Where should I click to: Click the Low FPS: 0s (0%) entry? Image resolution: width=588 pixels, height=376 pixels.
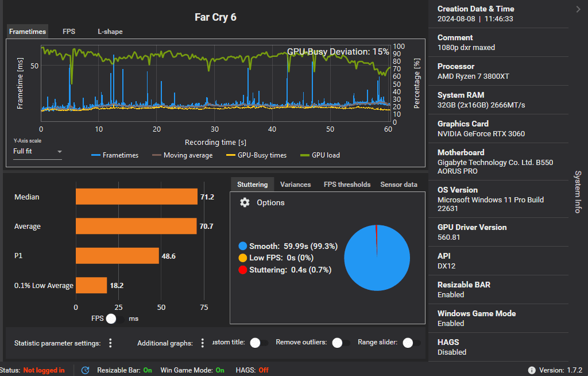point(276,258)
